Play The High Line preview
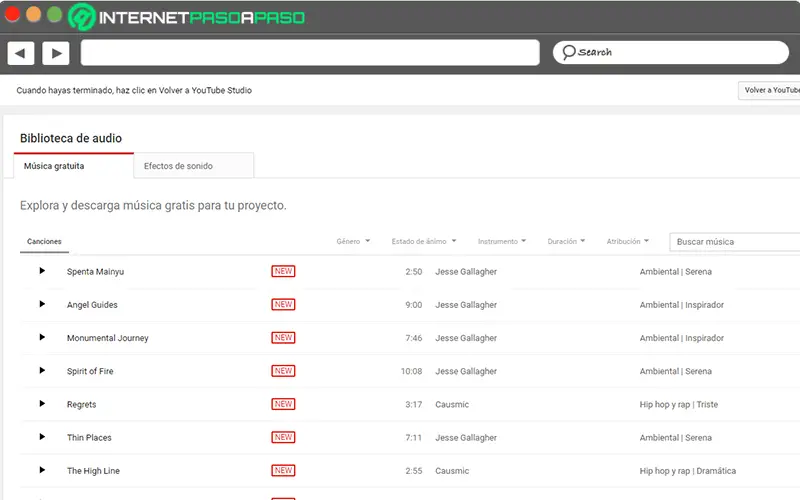Viewport: 800px width, 500px height. (x=42, y=470)
